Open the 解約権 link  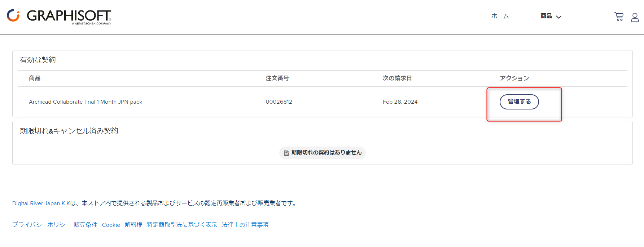click(133, 225)
